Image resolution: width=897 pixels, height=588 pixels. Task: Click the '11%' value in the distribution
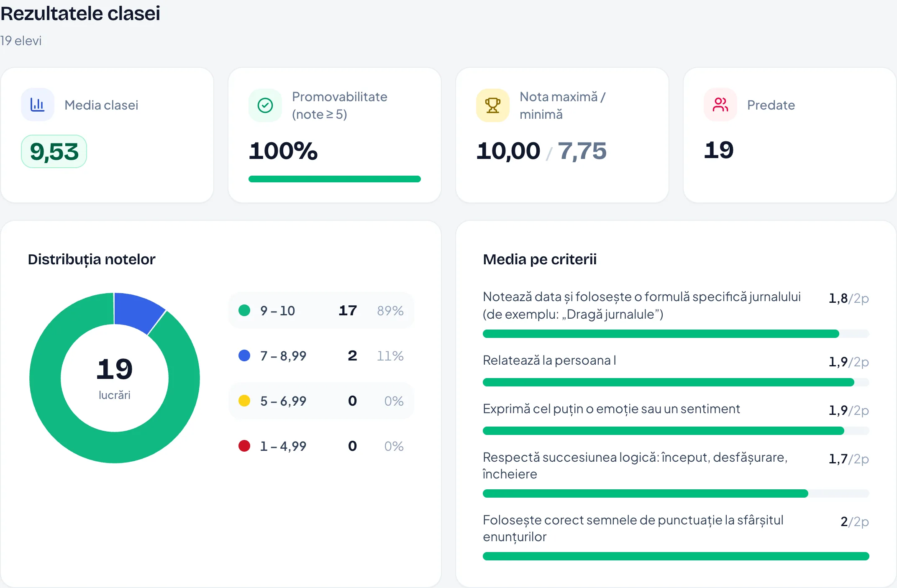tap(390, 356)
